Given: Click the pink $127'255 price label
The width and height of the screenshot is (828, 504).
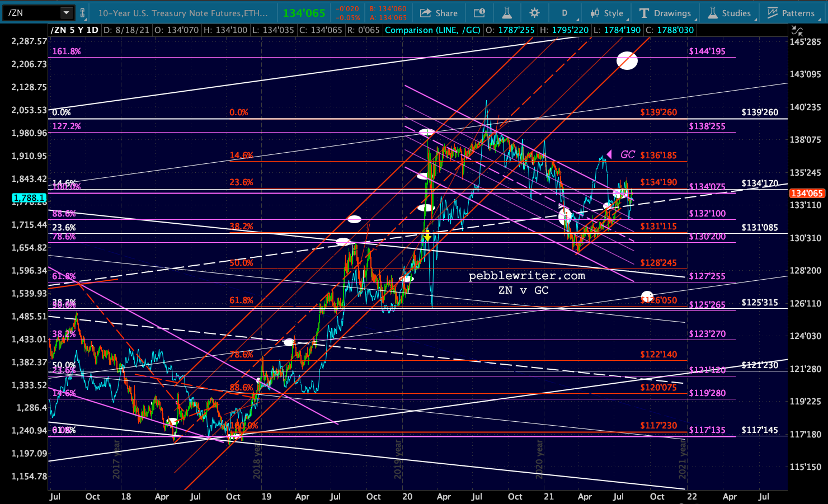Looking at the screenshot, I should coord(707,276).
